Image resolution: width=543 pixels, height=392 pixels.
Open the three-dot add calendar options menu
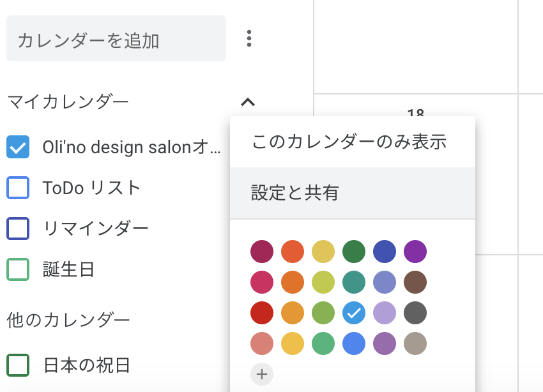pyautogui.click(x=249, y=38)
